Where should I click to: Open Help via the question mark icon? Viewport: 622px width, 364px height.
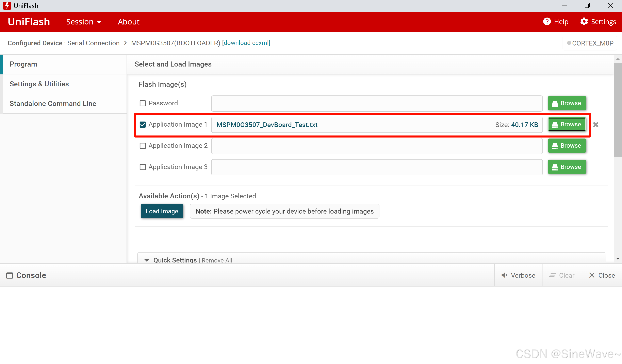click(547, 22)
